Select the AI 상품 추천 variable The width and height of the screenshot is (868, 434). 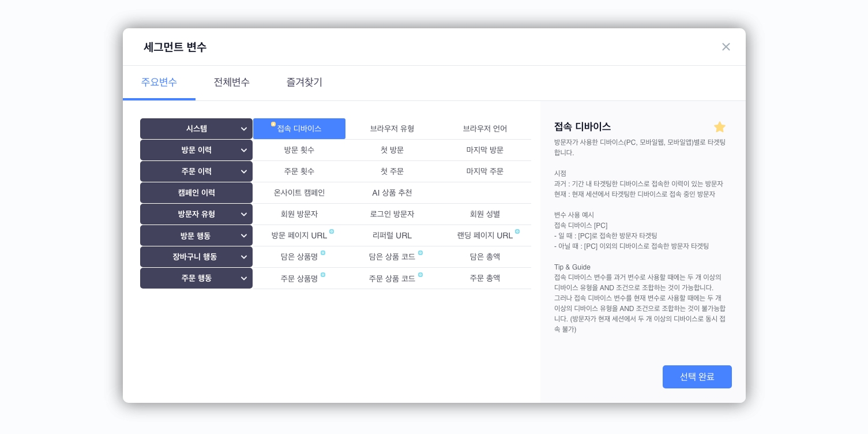392,193
